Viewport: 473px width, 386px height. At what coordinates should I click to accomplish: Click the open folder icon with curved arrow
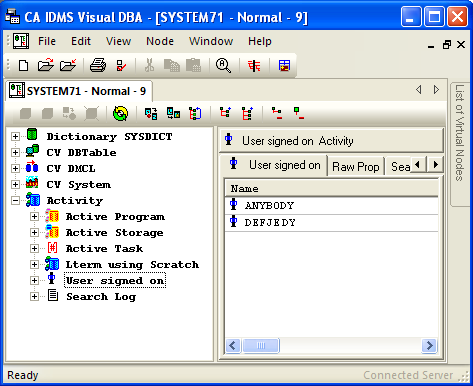click(x=46, y=65)
